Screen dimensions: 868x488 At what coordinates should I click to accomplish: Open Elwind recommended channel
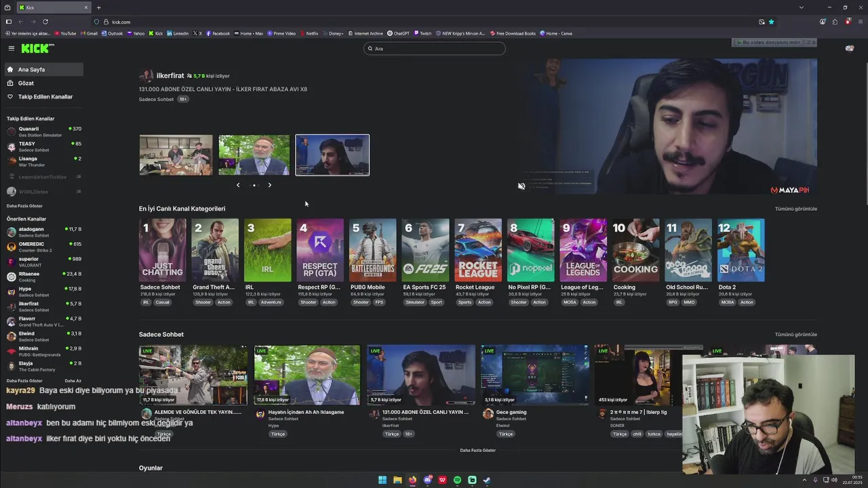tap(43, 336)
